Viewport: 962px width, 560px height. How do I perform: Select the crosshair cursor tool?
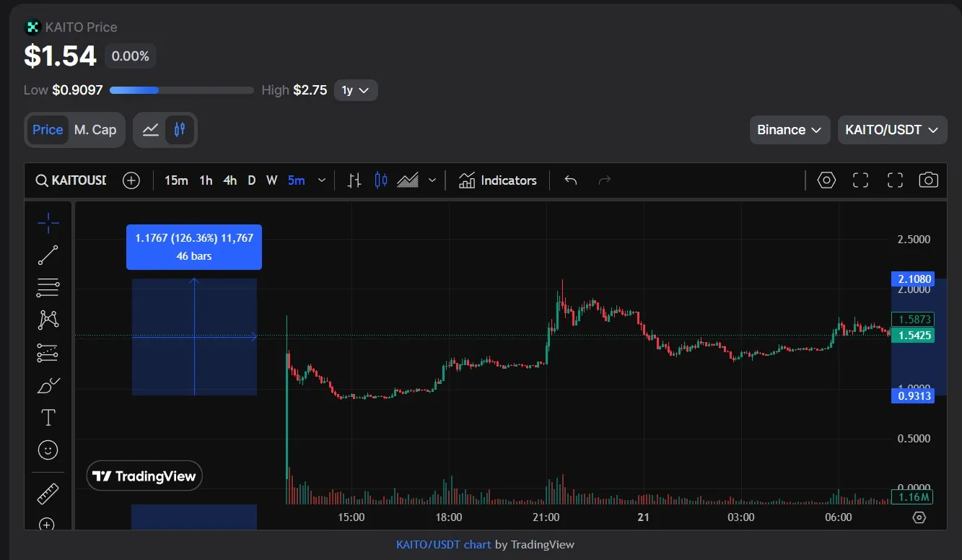click(48, 223)
